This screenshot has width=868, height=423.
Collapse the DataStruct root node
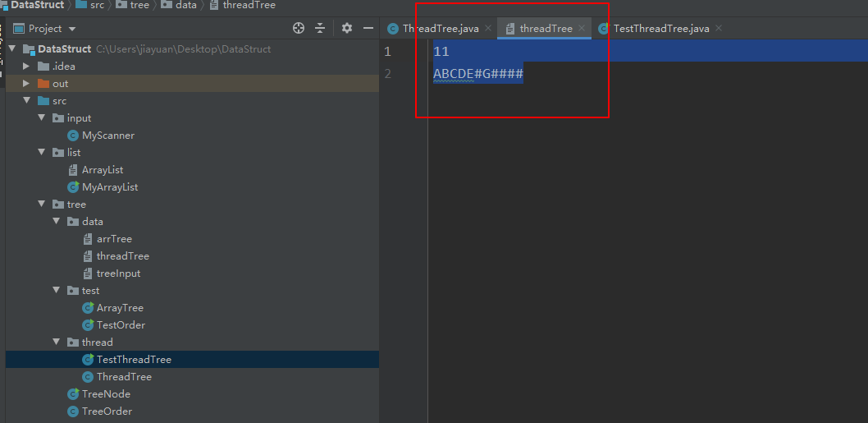point(12,48)
